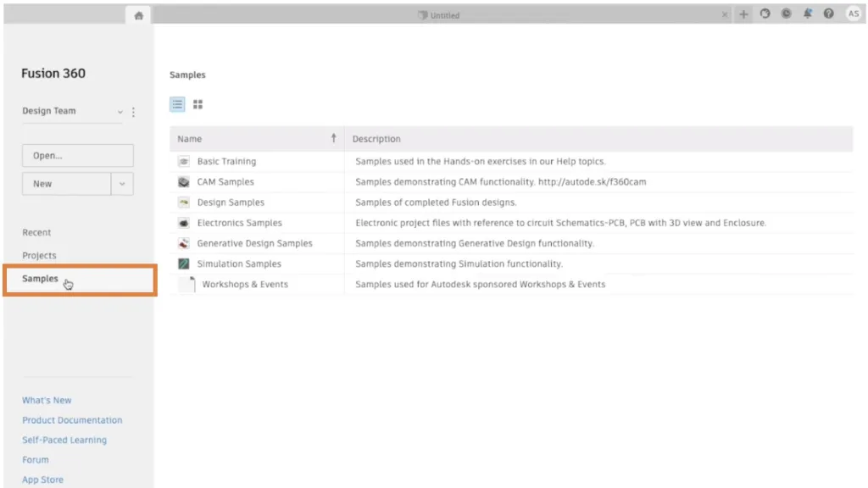Open the Forum link
The width and height of the screenshot is (868, 488).
pyautogui.click(x=36, y=460)
